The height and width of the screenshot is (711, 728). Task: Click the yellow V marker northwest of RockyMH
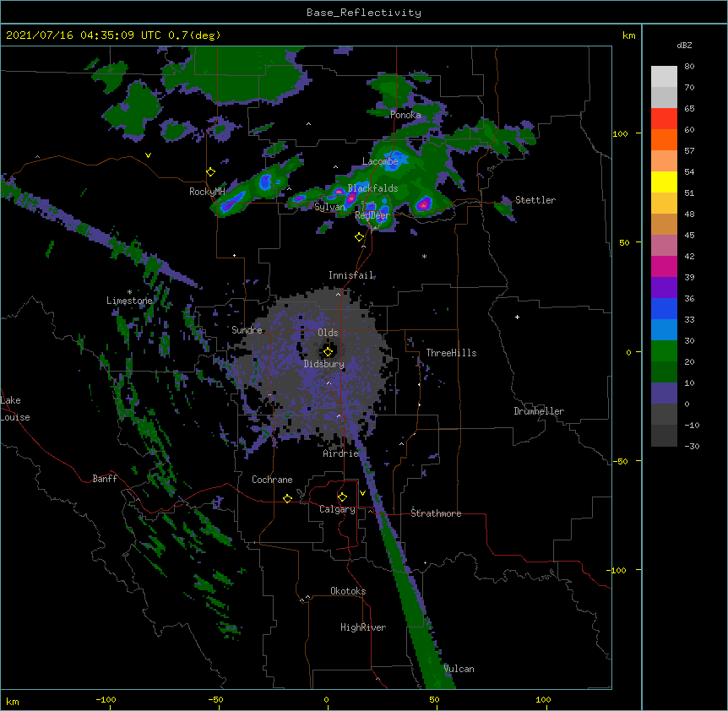pos(148,155)
